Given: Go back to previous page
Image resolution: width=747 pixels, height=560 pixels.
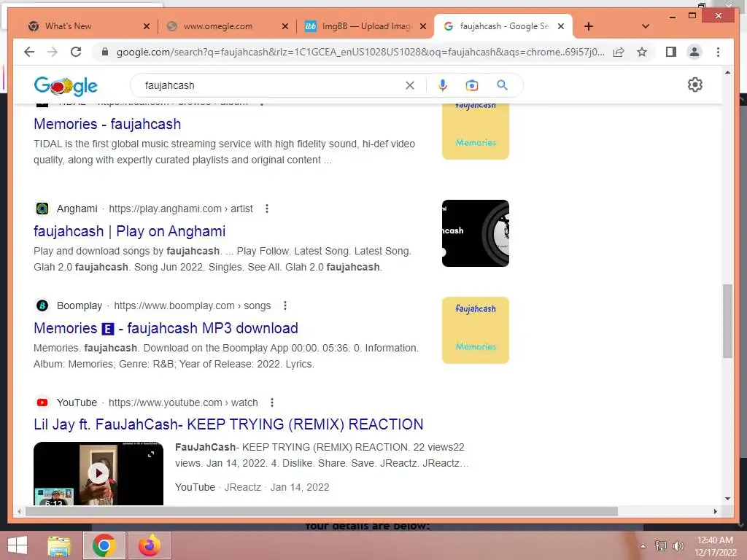Looking at the screenshot, I should click(29, 52).
